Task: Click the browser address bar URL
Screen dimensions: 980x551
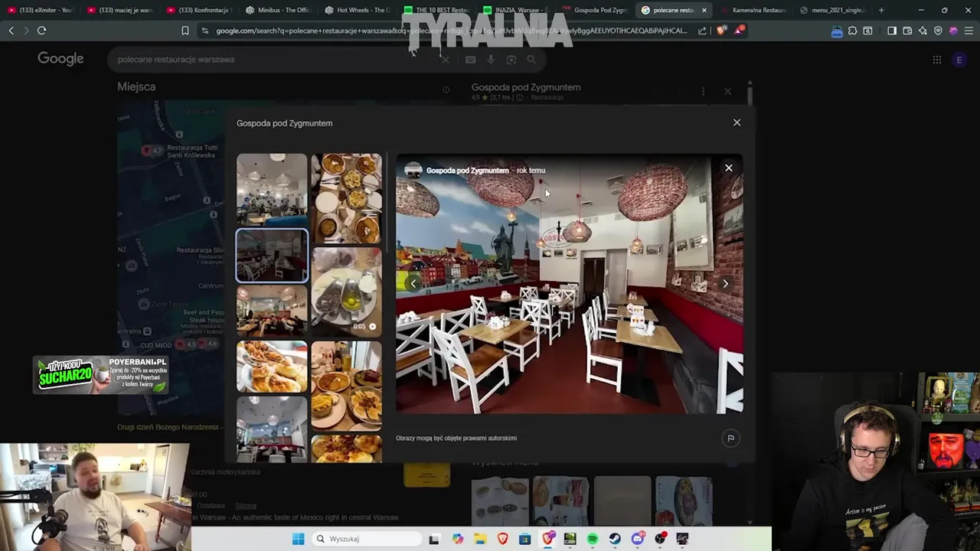Action: (452, 31)
